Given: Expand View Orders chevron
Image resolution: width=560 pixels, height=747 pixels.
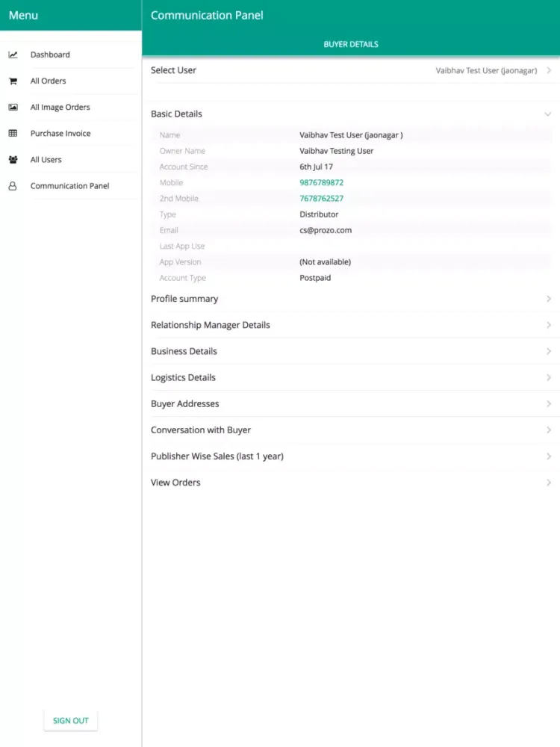Looking at the screenshot, I should pyautogui.click(x=549, y=482).
